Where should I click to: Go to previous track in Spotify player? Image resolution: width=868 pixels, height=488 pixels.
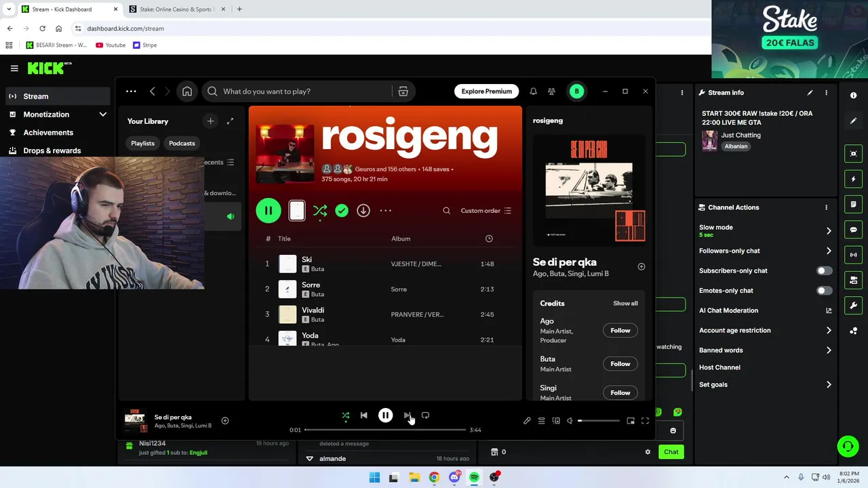pos(363,415)
